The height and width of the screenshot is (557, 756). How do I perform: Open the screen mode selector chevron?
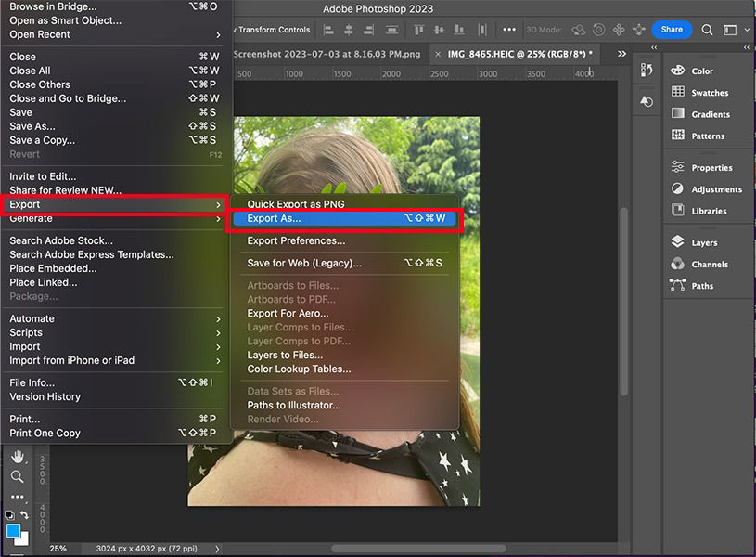[x=748, y=29]
